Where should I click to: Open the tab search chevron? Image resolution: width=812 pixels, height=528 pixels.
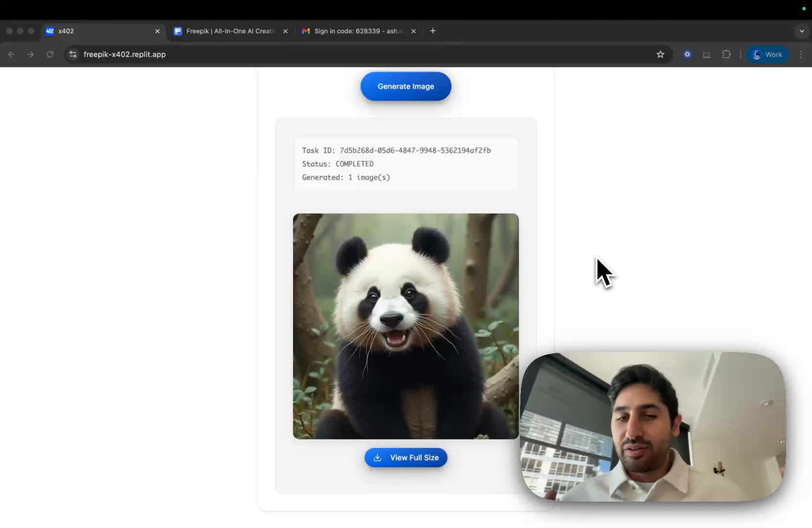[x=802, y=31]
